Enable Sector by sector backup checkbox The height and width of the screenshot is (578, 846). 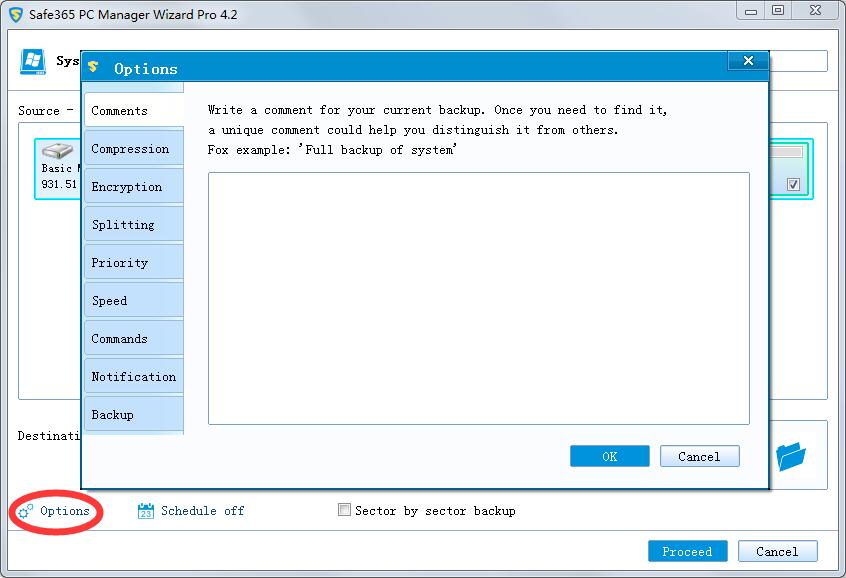(x=345, y=510)
